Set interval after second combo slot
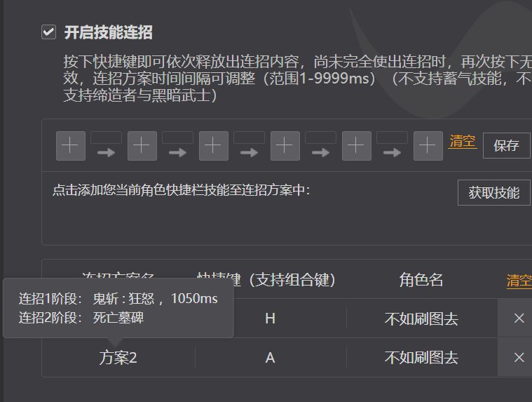Screen dimensions: 532x402 tap(178, 138)
